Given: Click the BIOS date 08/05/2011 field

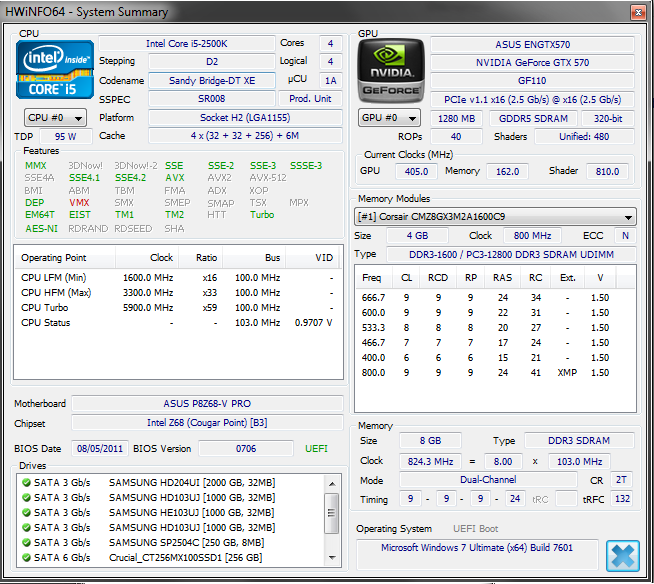Looking at the screenshot, I should click(x=100, y=449).
